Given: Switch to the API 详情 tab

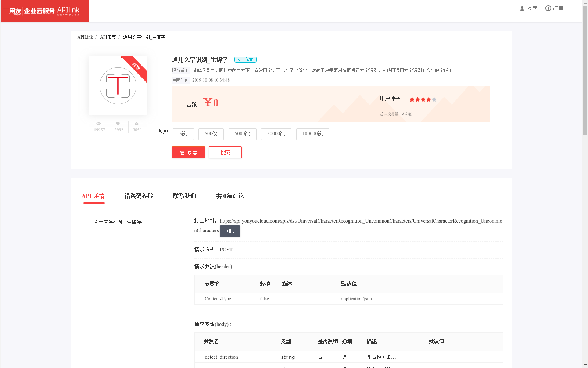Looking at the screenshot, I should (93, 196).
